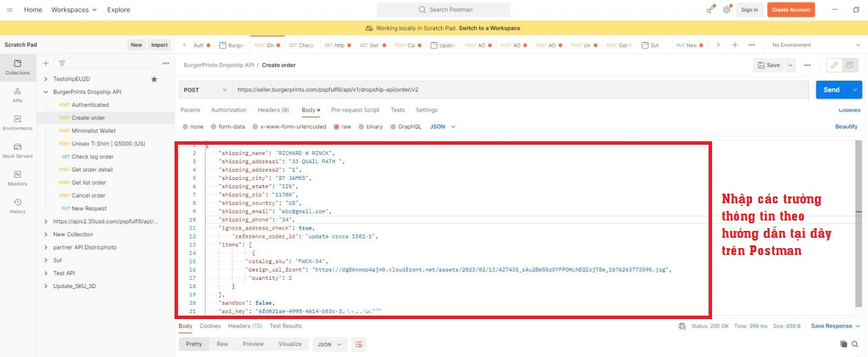Image resolution: width=868 pixels, height=357 pixels.
Task: Click the Create Account button
Action: pos(791,10)
